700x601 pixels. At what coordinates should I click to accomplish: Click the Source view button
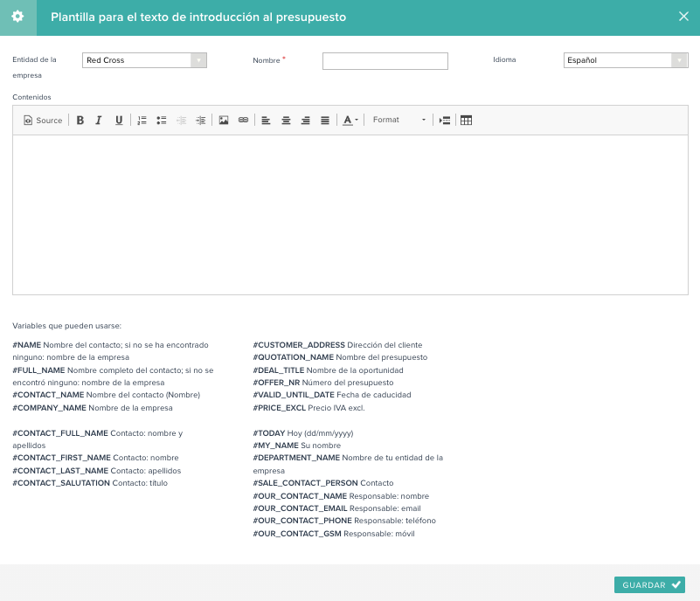[43, 120]
